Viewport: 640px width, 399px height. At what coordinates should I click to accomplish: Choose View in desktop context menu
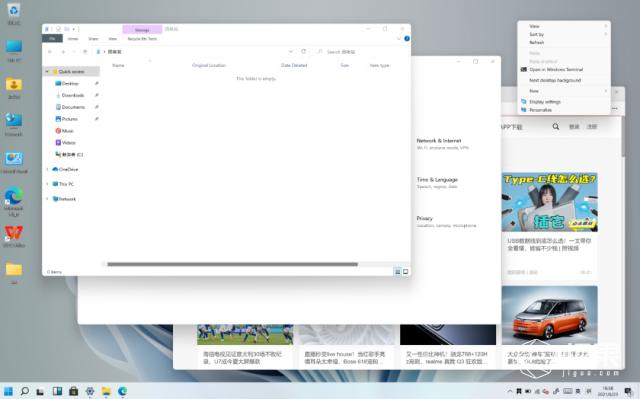(564, 26)
